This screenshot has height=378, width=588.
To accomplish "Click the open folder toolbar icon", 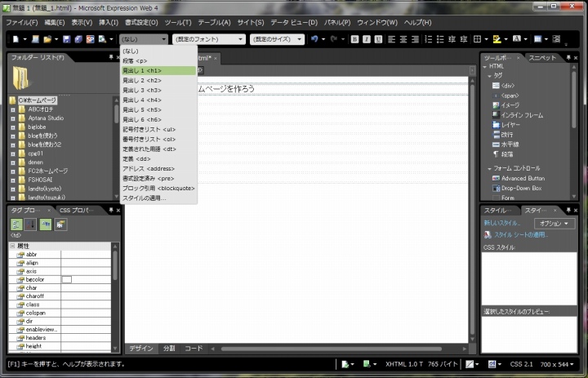I will pyautogui.click(x=47, y=39).
